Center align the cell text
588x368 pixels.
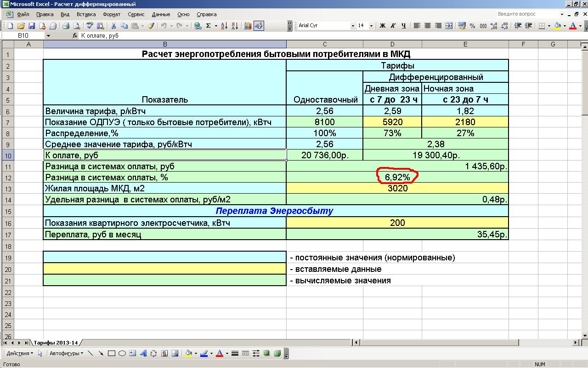428,26
